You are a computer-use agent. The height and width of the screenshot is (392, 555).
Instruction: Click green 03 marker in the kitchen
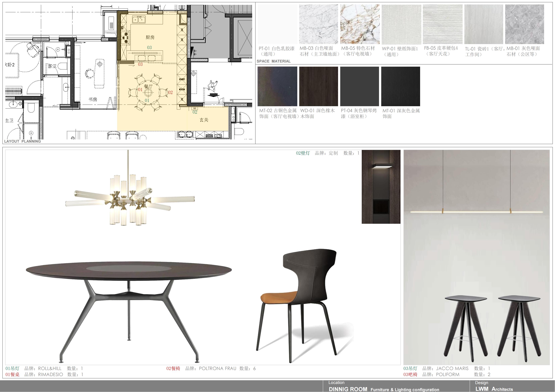[149, 48]
